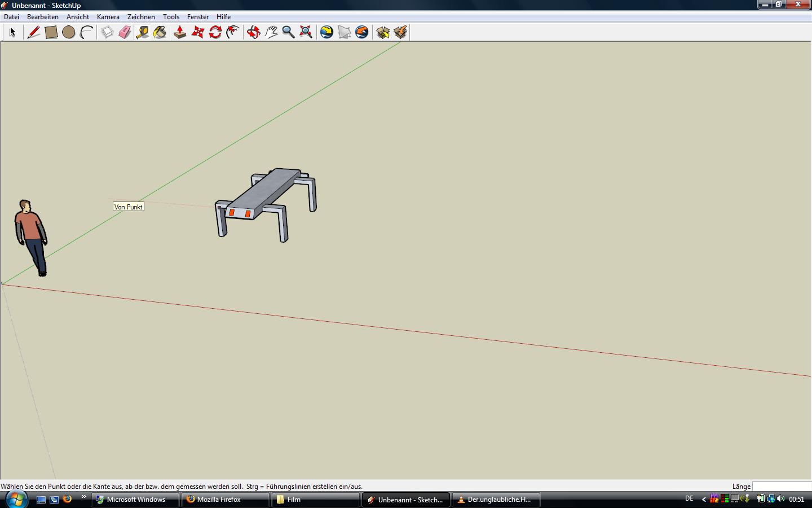Expand hidden system tray icons arrow
Viewport: 812px width, 508px height.
704,500
